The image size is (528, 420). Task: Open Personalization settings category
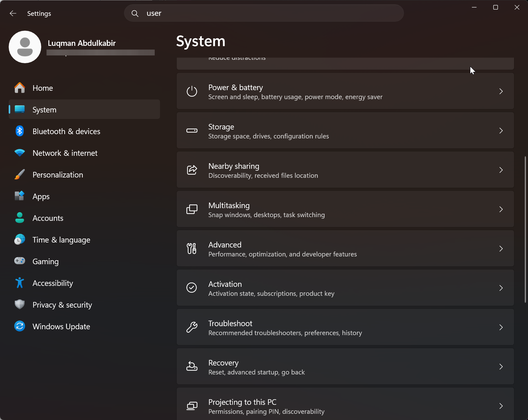tap(84, 175)
